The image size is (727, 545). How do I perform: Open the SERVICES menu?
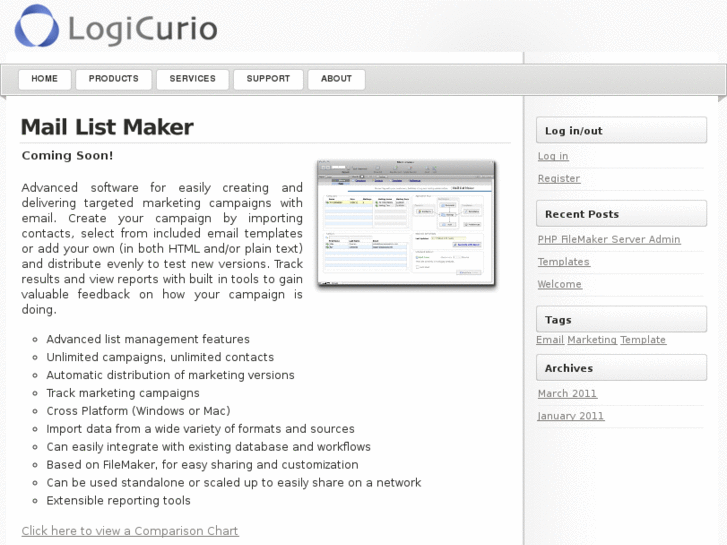click(x=192, y=79)
